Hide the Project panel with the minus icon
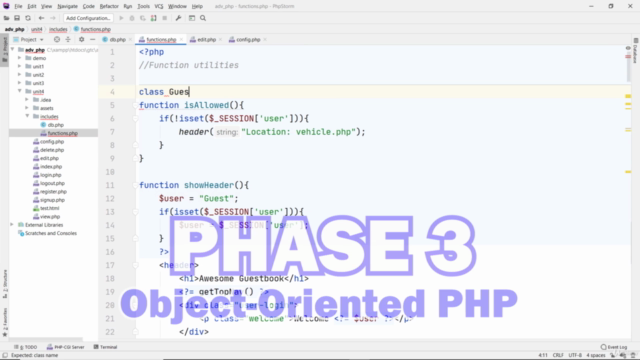This screenshot has width=640, height=360. tap(93, 40)
